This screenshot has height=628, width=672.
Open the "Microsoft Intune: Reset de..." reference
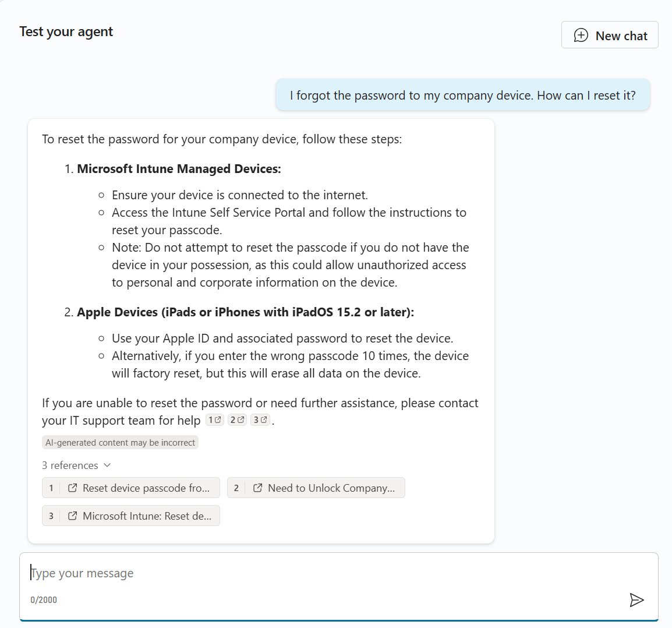coord(147,516)
